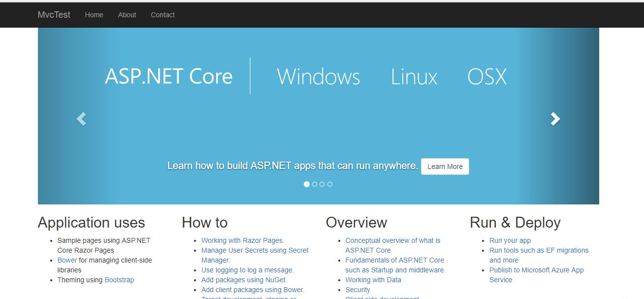The height and width of the screenshot is (299, 644).
Task: Open the About page in navbar
Action: coord(127,15)
